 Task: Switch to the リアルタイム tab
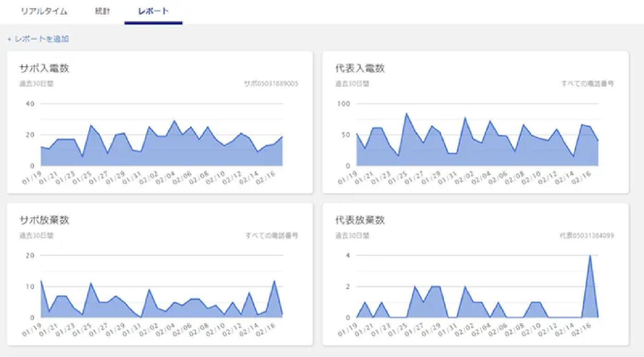tap(44, 11)
